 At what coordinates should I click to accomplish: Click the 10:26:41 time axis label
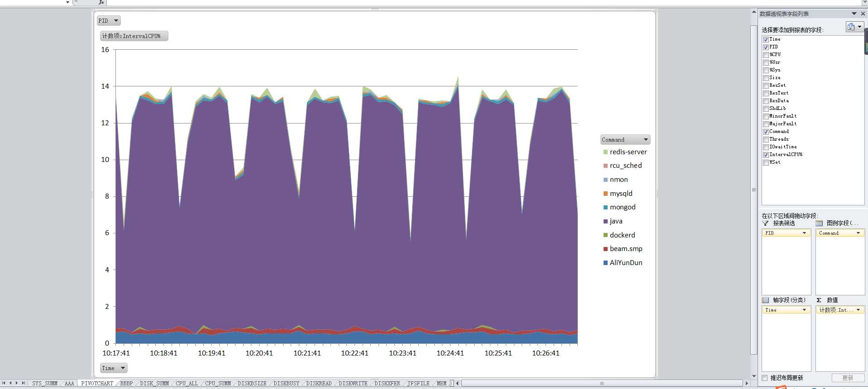pyautogui.click(x=546, y=353)
